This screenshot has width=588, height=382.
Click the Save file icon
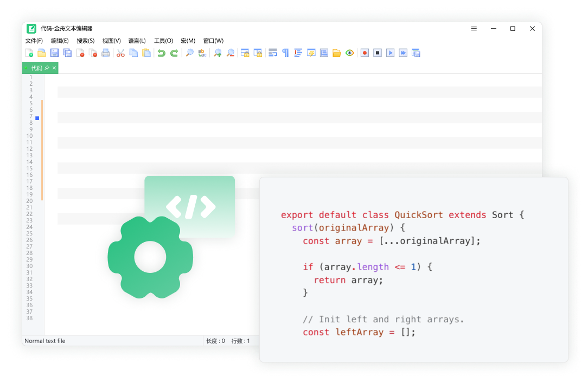coord(54,53)
